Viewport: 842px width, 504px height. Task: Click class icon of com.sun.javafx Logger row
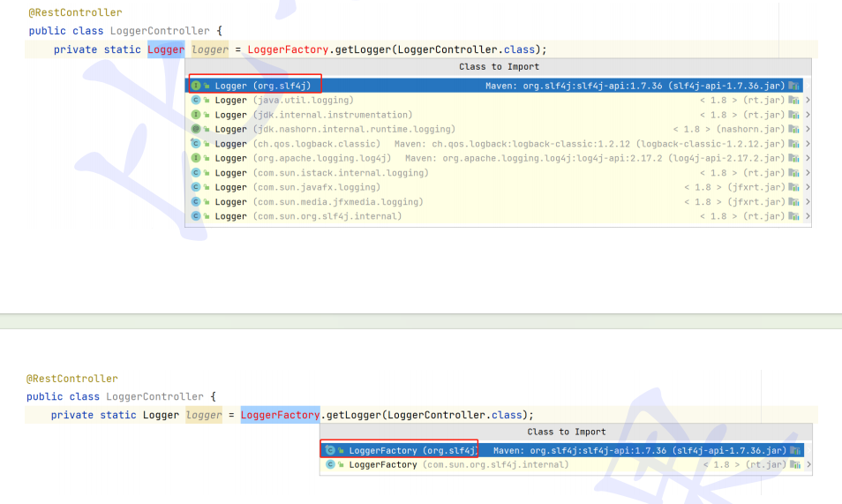tap(196, 187)
